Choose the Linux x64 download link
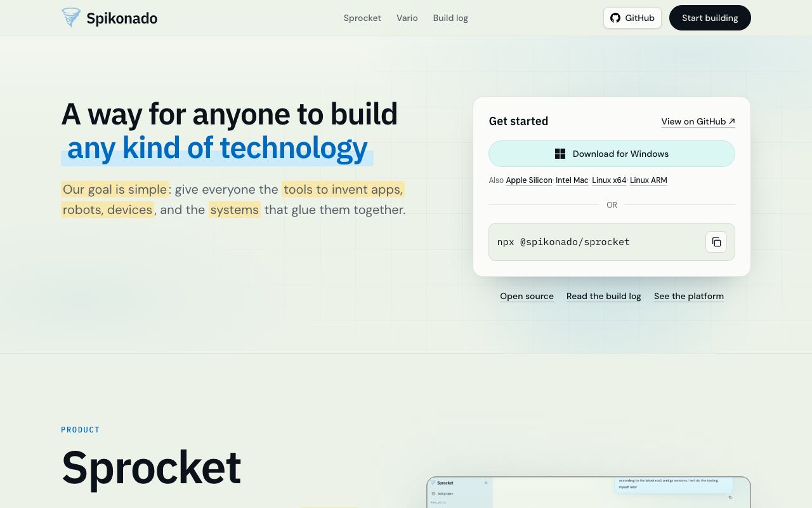 coord(609,180)
